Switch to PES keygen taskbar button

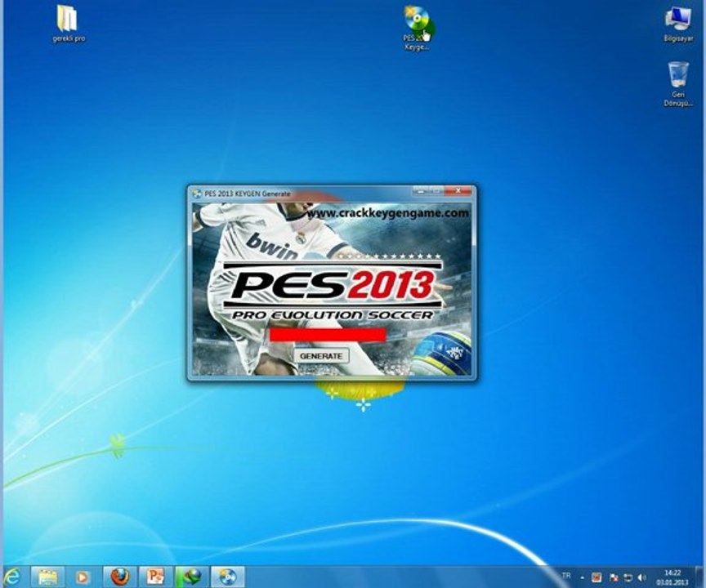pyautogui.click(x=228, y=577)
